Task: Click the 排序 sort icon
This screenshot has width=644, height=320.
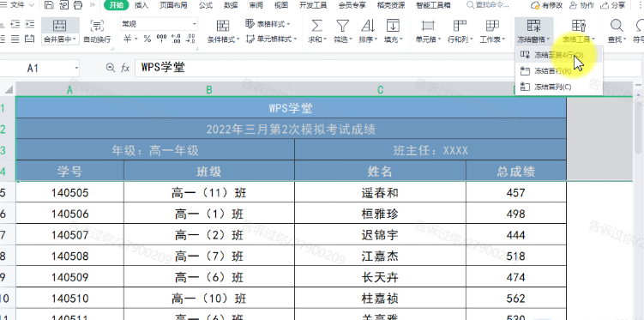Action: click(x=368, y=26)
